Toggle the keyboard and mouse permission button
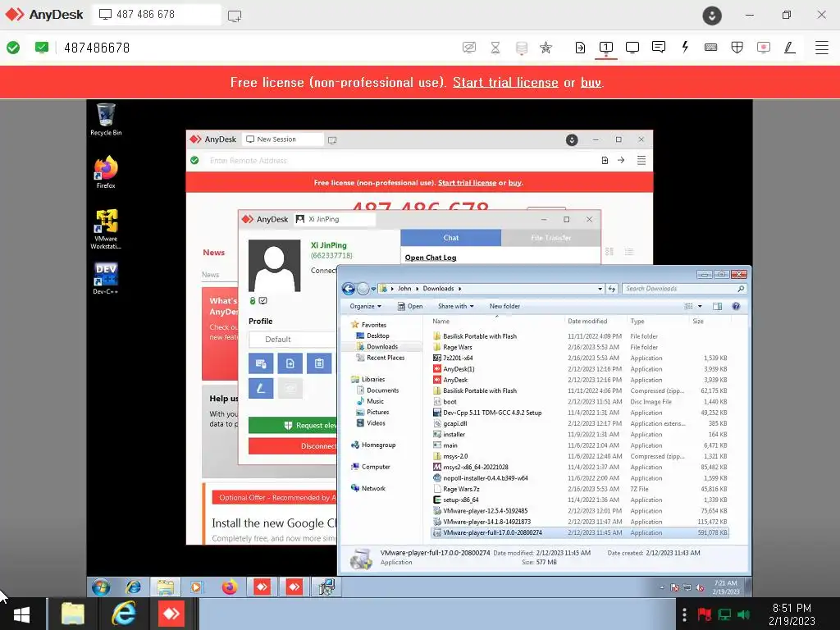The height and width of the screenshot is (630, 840). point(261,363)
